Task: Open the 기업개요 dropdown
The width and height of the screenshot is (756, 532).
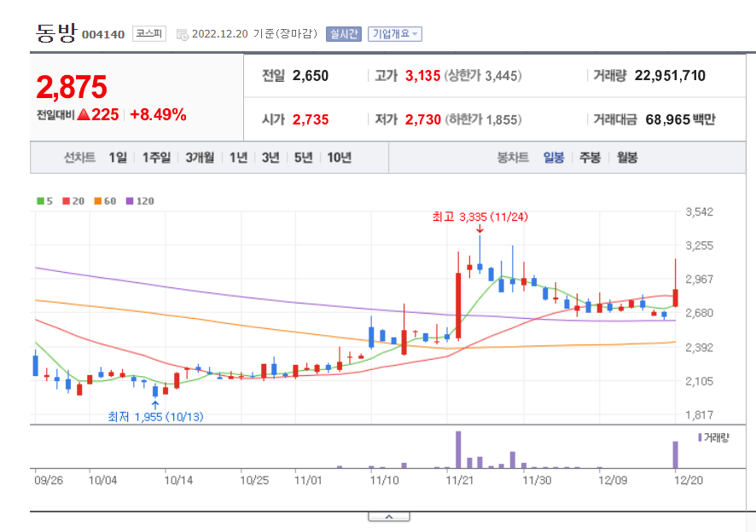Action: pos(395,34)
